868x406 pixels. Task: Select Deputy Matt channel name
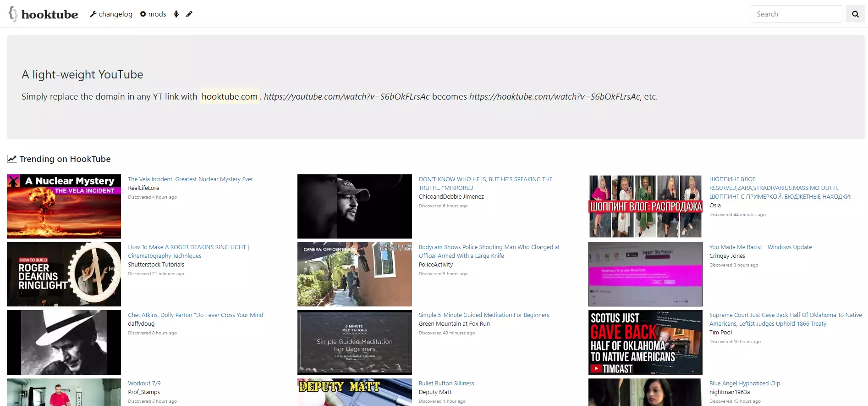[434, 392]
